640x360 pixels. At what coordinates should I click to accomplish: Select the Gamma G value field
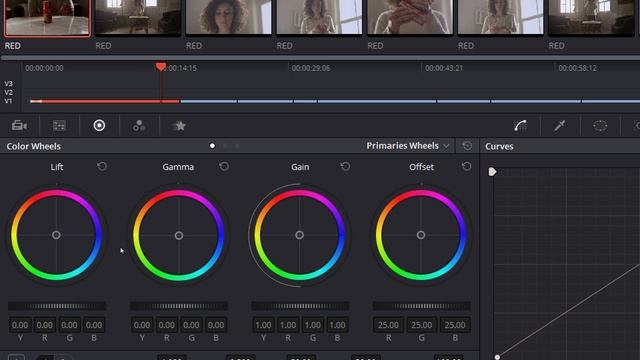click(x=191, y=325)
